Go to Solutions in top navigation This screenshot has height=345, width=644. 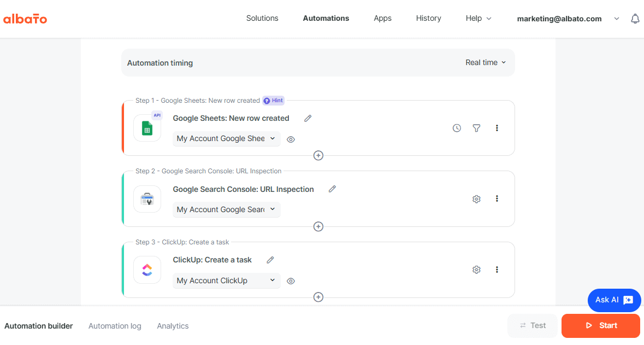click(x=262, y=19)
